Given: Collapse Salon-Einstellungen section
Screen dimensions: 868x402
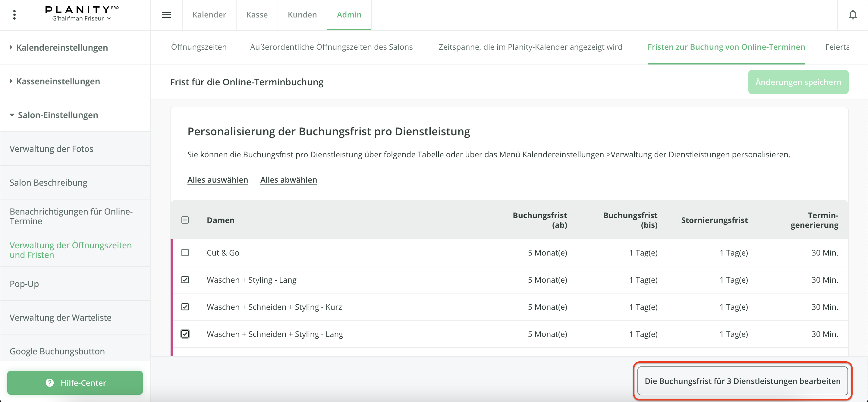Looking at the screenshot, I should point(58,115).
